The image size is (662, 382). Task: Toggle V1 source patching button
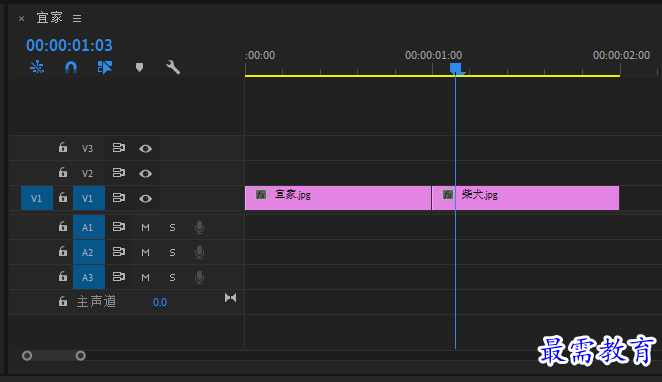pos(37,198)
